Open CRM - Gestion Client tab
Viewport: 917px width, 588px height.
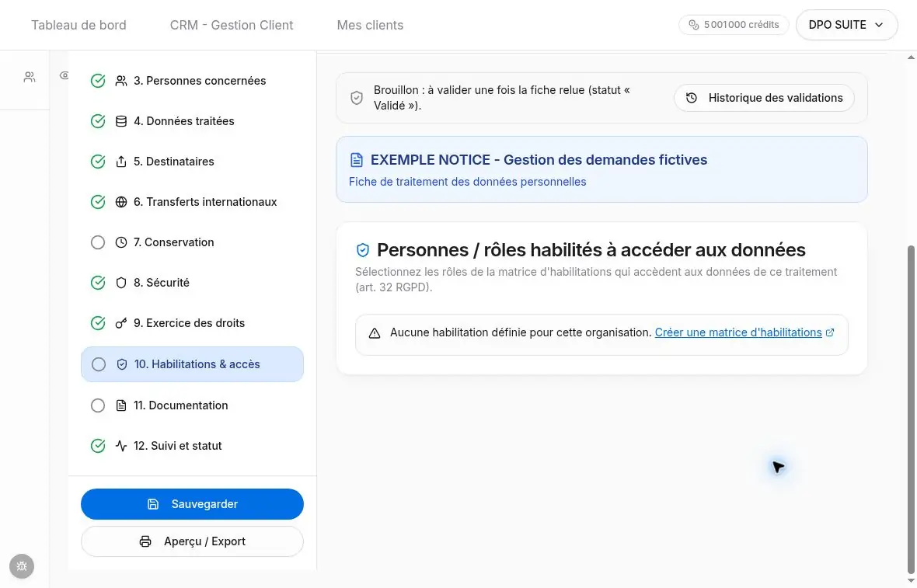[x=232, y=25]
